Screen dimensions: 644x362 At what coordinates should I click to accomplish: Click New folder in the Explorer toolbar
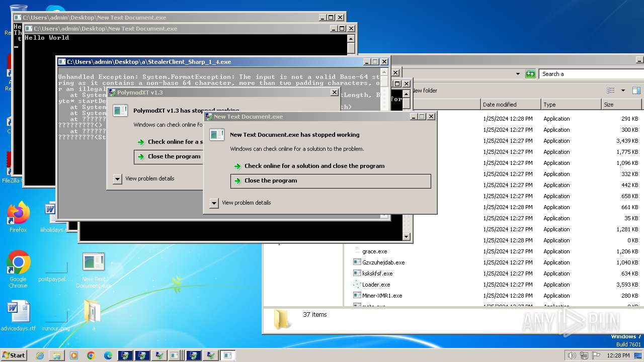tap(425, 90)
